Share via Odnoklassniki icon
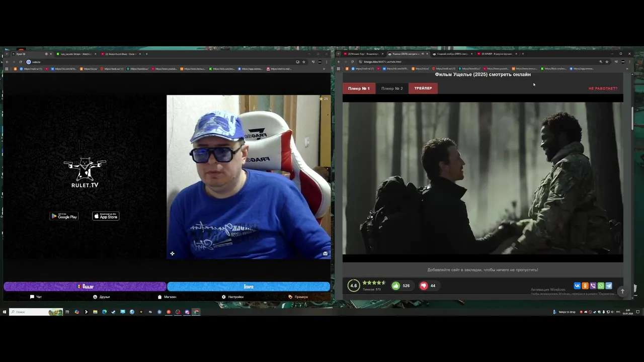This screenshot has height=362, width=644. (585, 286)
